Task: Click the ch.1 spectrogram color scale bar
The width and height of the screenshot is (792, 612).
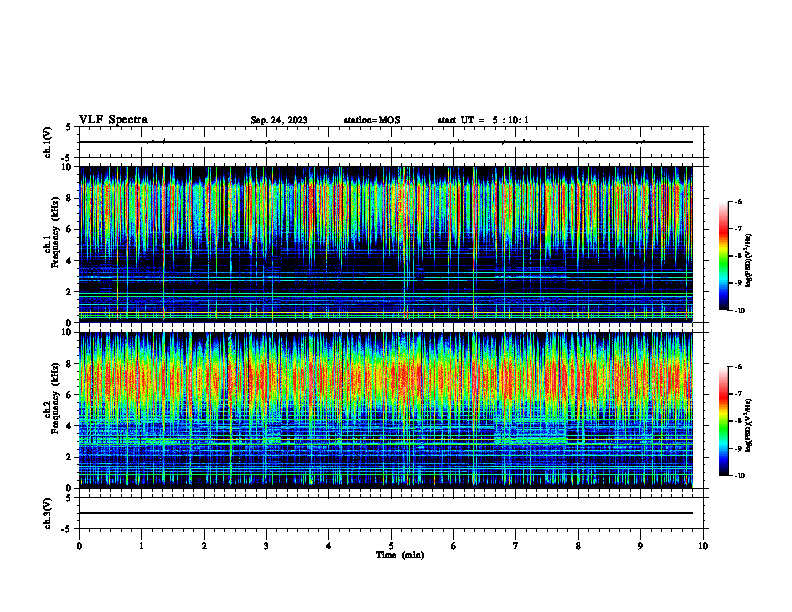Action: 724,256
